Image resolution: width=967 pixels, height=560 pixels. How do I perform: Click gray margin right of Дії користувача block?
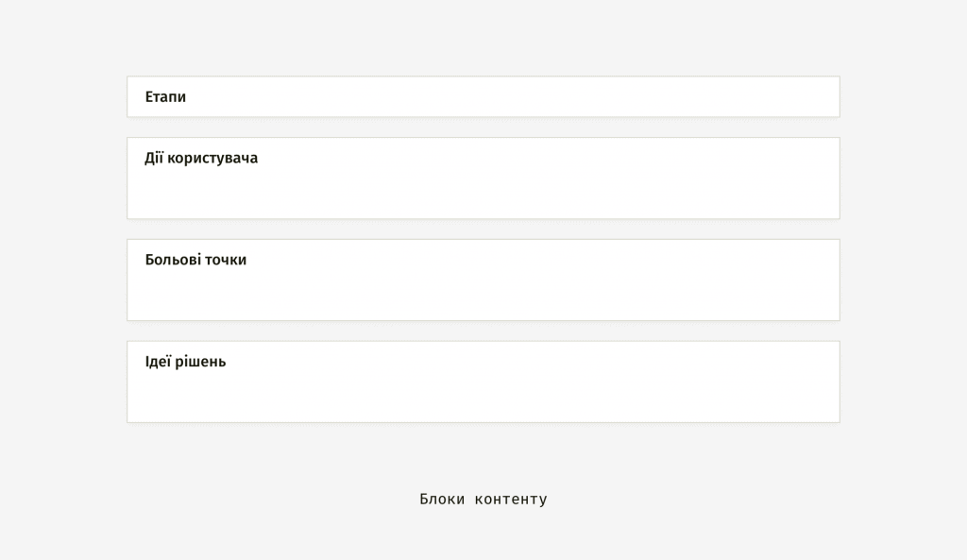[904, 178]
